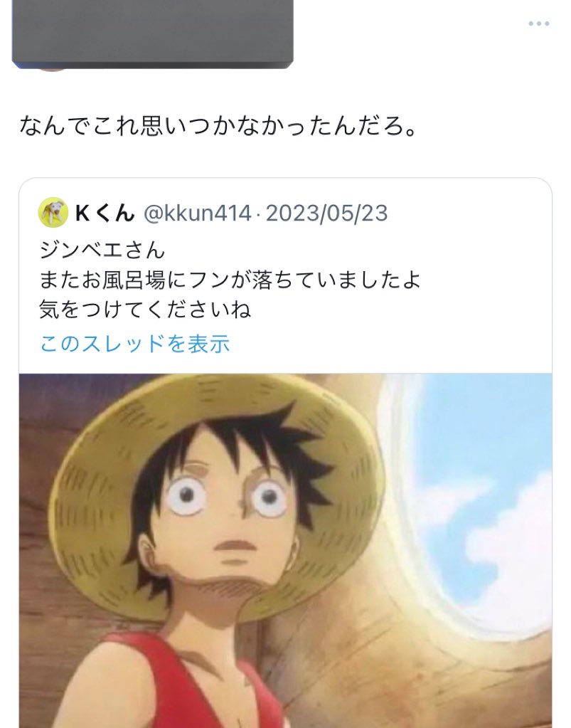Open the Luffy anime image attachment
Image resolution: width=571 pixels, height=728 pixels.
click(285, 551)
